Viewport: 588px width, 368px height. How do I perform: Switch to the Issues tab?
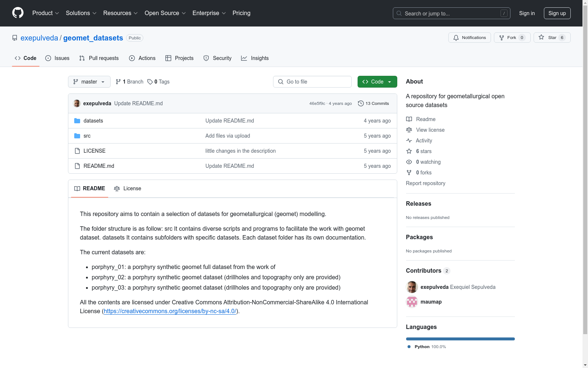57,58
